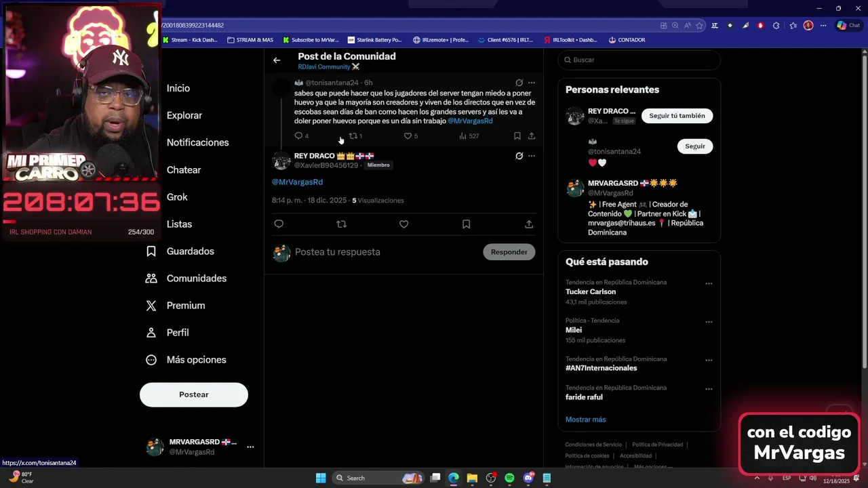Open the @MrVargasRd mention in REY DRACO's post

297,182
